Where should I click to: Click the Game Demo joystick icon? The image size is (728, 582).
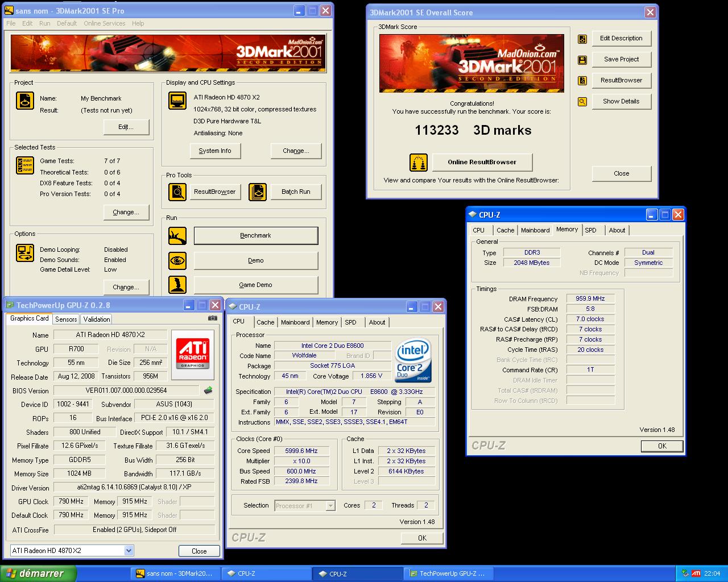pos(177,285)
